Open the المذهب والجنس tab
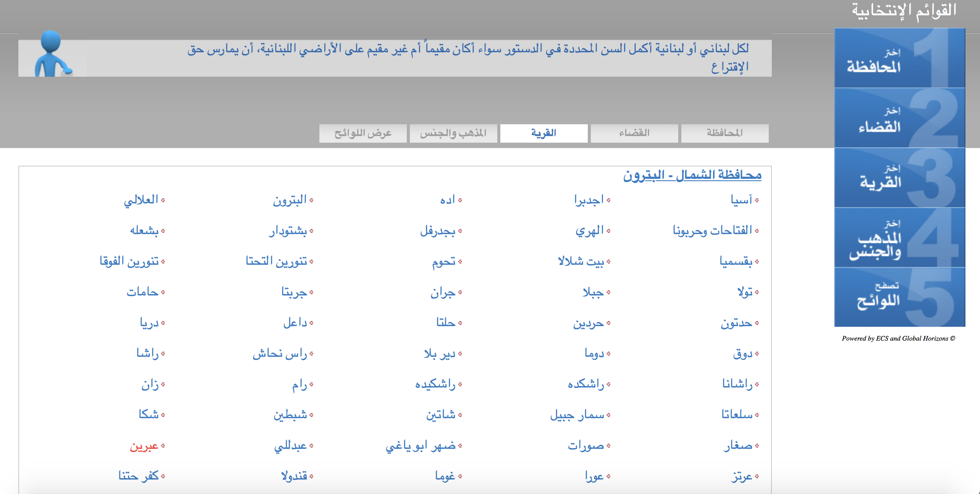 pos(453,133)
